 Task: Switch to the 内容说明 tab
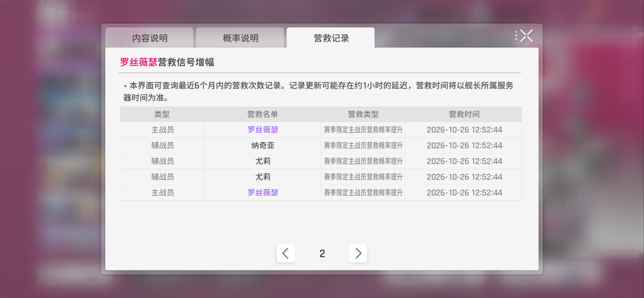coord(149,38)
